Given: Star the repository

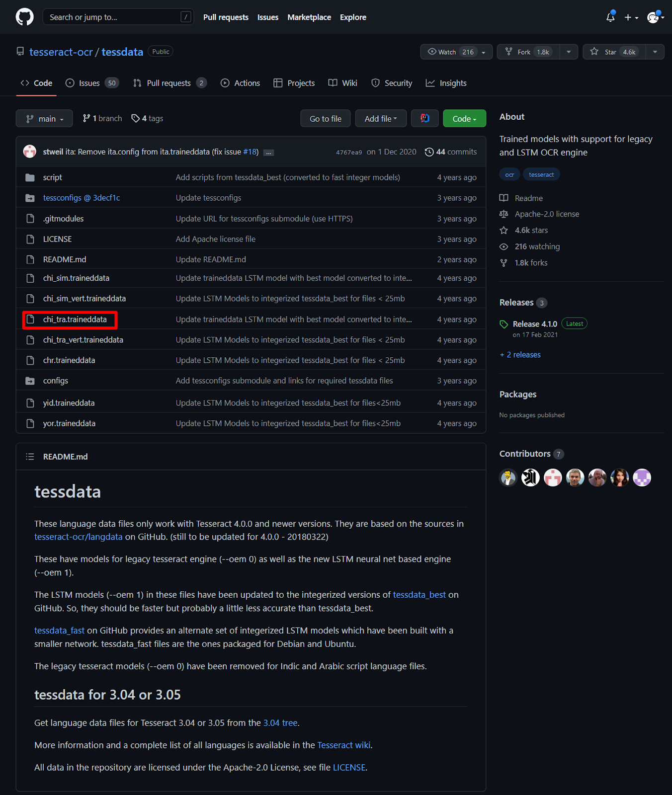Looking at the screenshot, I should [x=614, y=52].
